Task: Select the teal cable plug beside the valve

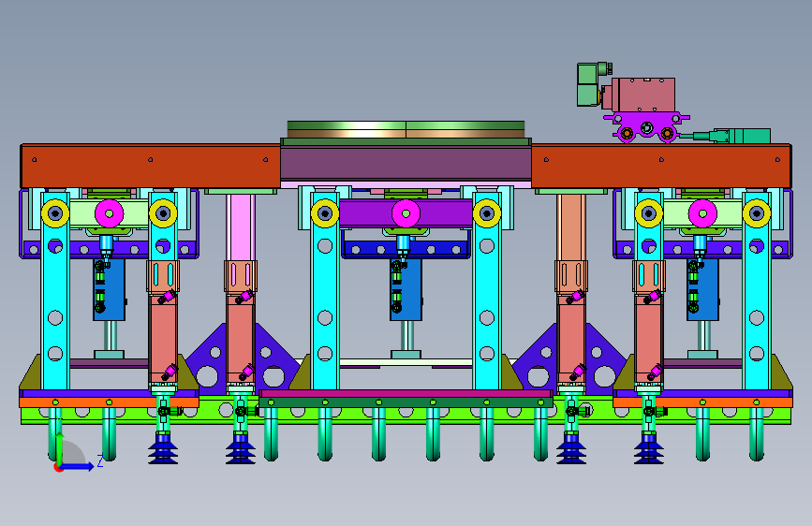Action: coord(742,136)
